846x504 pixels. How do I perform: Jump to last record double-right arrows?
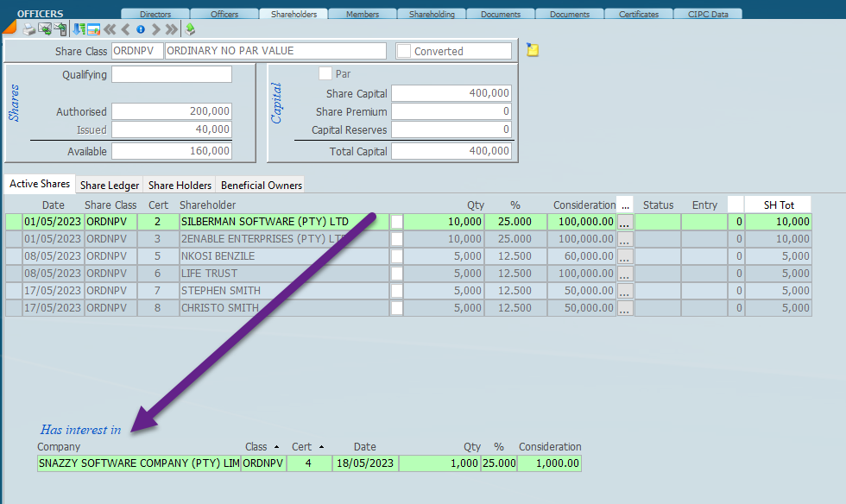click(171, 29)
